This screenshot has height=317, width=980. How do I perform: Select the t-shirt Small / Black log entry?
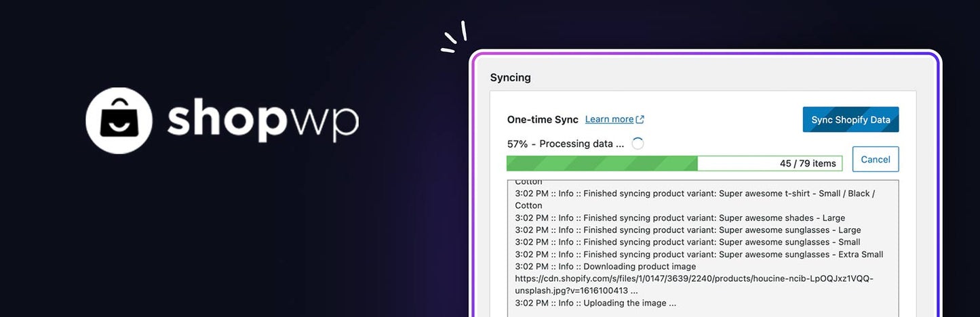click(x=695, y=199)
